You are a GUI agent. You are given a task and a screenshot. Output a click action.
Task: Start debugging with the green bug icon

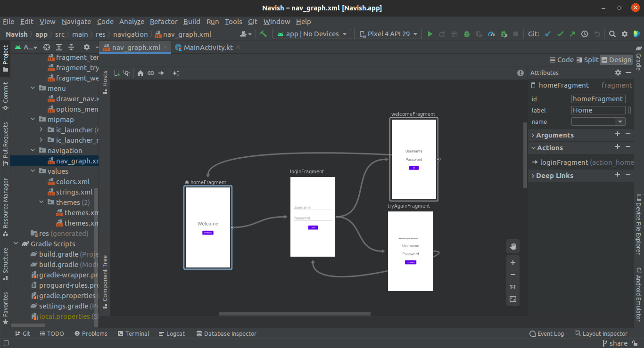(467, 34)
